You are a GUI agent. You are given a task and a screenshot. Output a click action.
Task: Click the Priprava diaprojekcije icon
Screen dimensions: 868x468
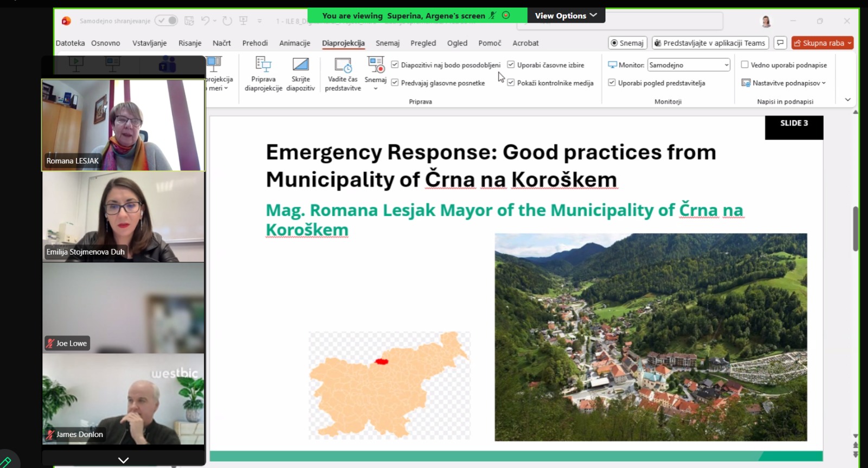point(263,65)
